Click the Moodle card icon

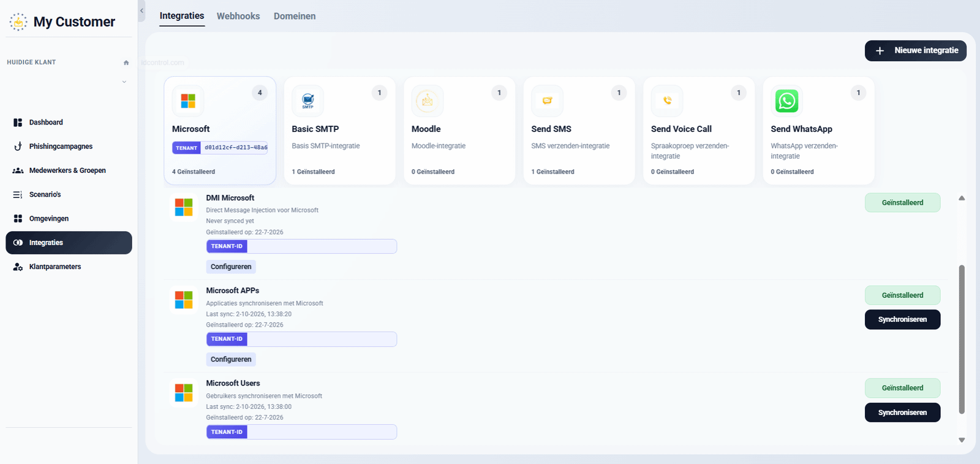[x=428, y=101]
